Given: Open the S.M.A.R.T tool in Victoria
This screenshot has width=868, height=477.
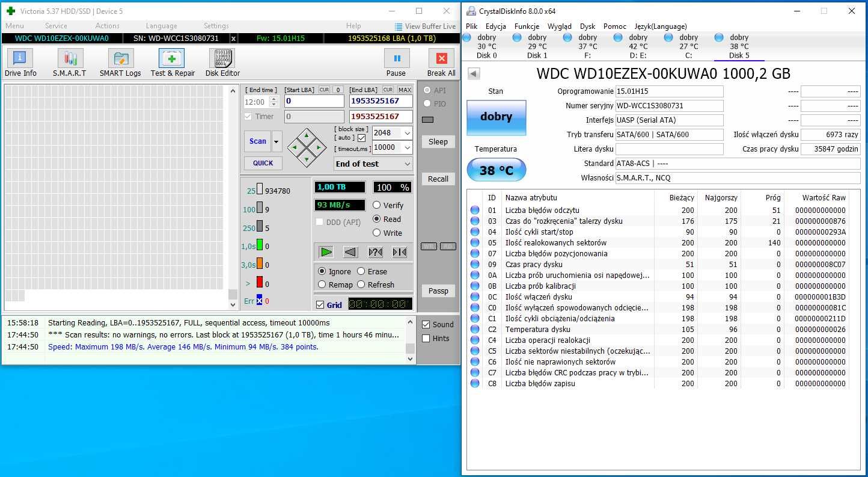Looking at the screenshot, I should pos(70,63).
